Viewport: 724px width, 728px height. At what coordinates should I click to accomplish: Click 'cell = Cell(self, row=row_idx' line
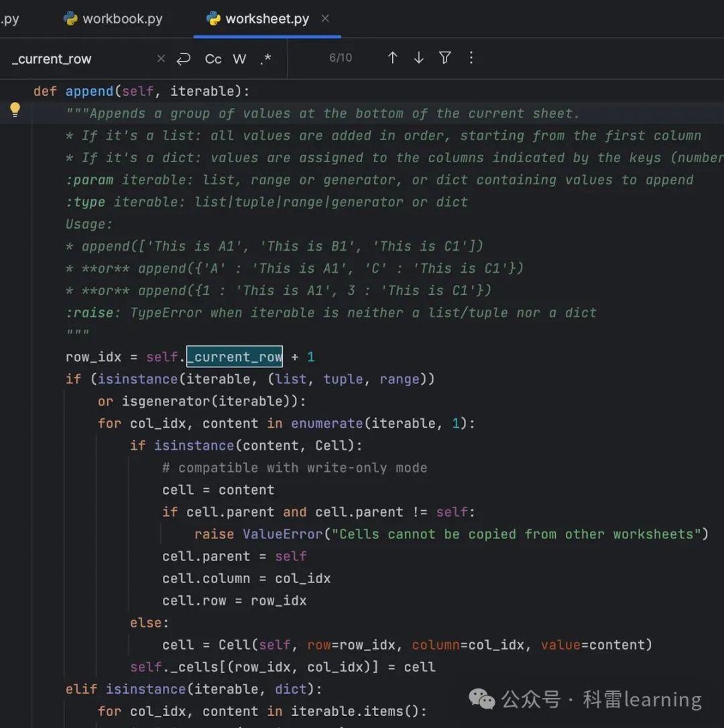(x=407, y=645)
